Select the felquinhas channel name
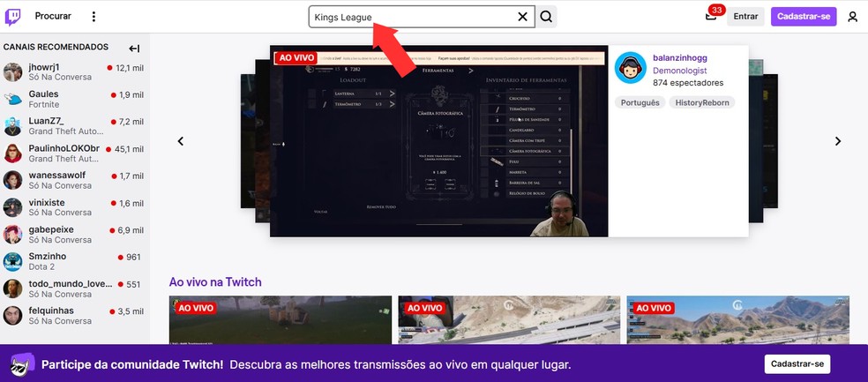The height and width of the screenshot is (382, 868). coord(51,311)
